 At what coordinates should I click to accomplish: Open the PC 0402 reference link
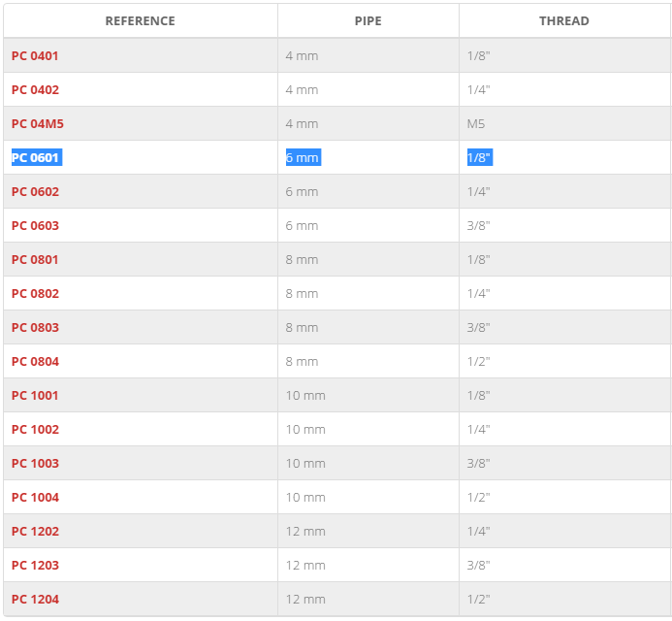point(35,89)
